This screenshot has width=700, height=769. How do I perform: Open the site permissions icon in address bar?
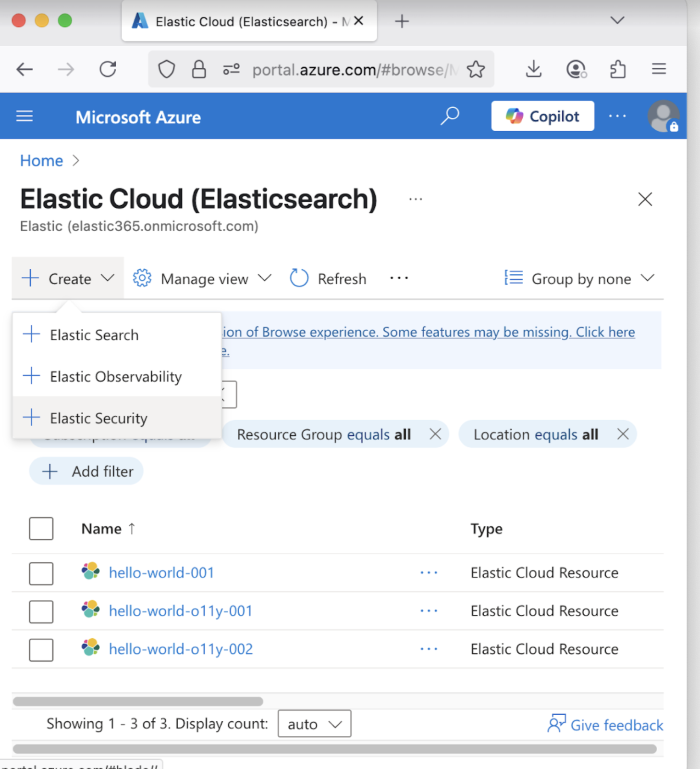pos(231,70)
